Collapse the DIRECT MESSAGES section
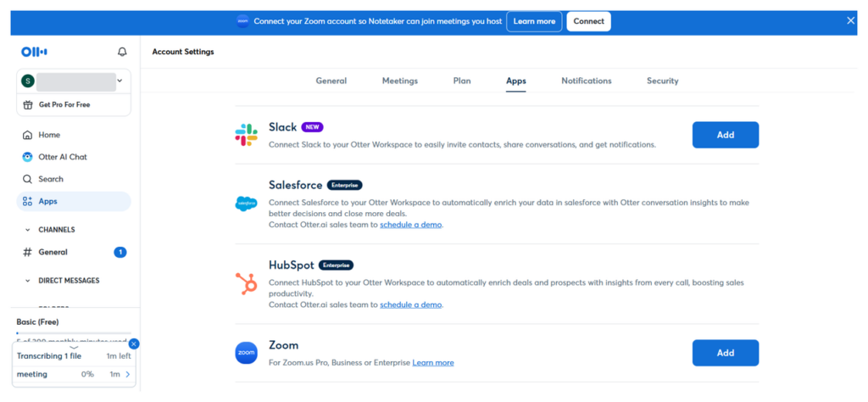The width and height of the screenshot is (868, 402). click(28, 281)
